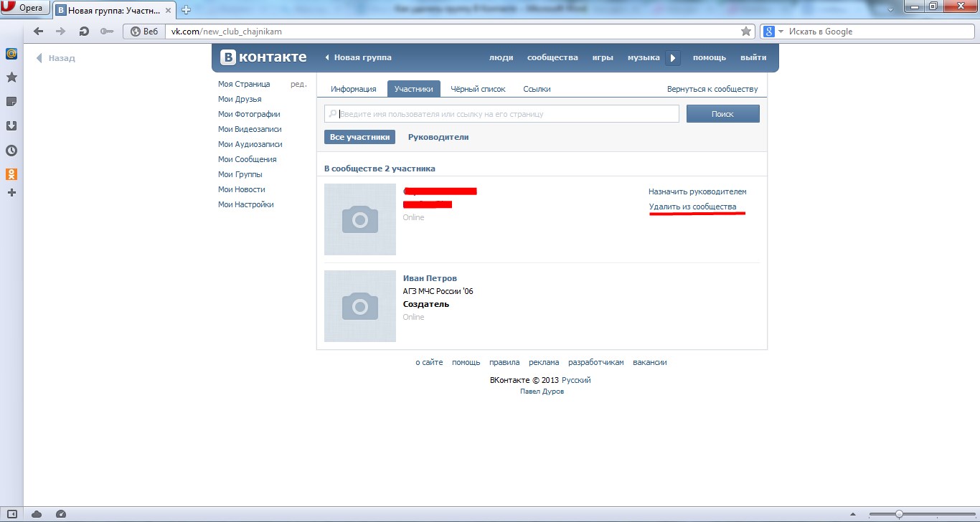Screen dimensions: 980x522
Task: Click the first member's avatar placeholder
Action: [x=360, y=219]
